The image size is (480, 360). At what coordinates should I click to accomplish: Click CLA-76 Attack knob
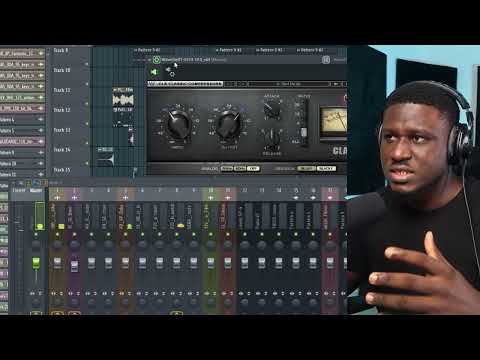tap(272, 110)
